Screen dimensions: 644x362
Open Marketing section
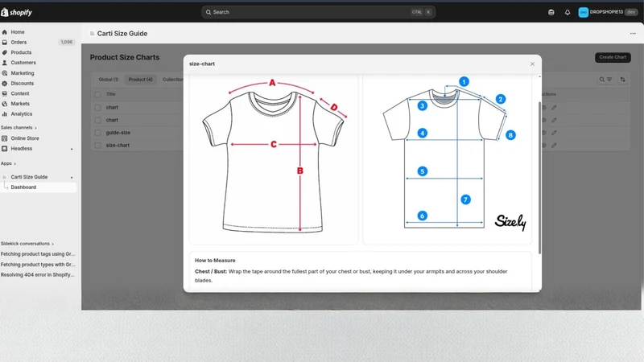(23, 73)
